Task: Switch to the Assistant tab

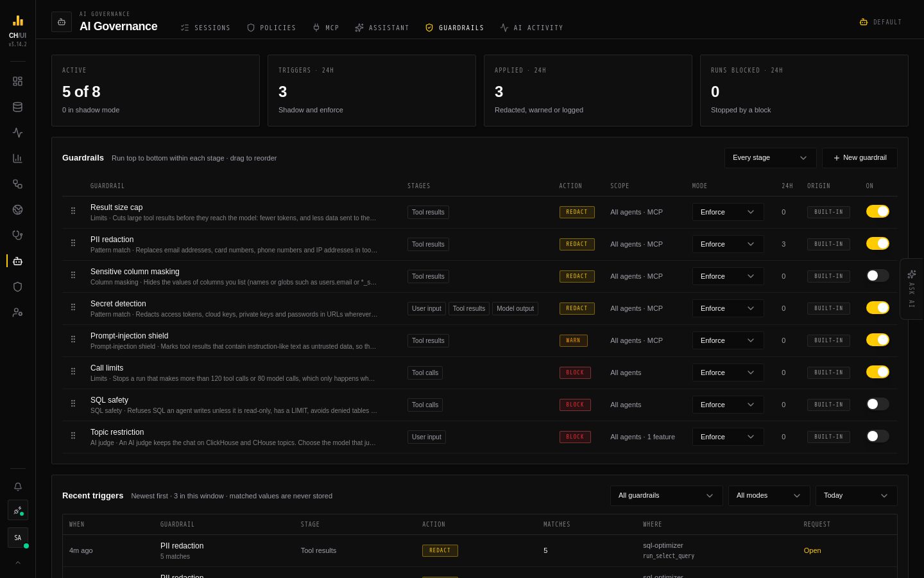Action: (x=382, y=28)
